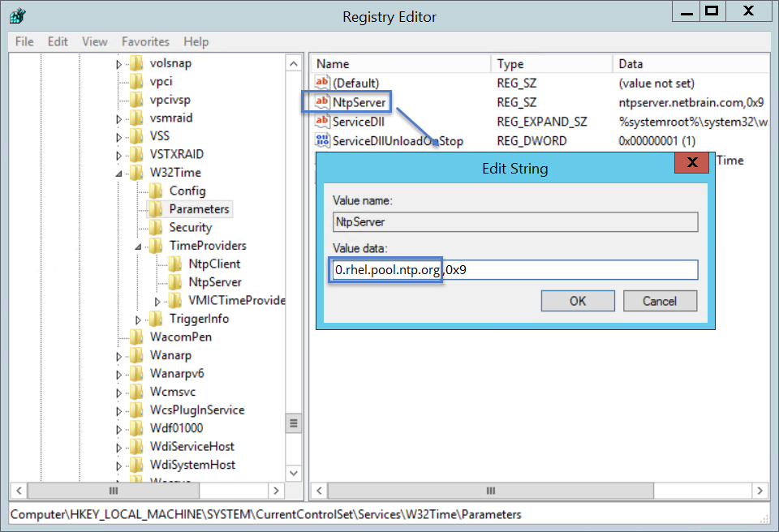
Task: Click the tree pane vertical scrollbar thumb
Action: [x=294, y=423]
